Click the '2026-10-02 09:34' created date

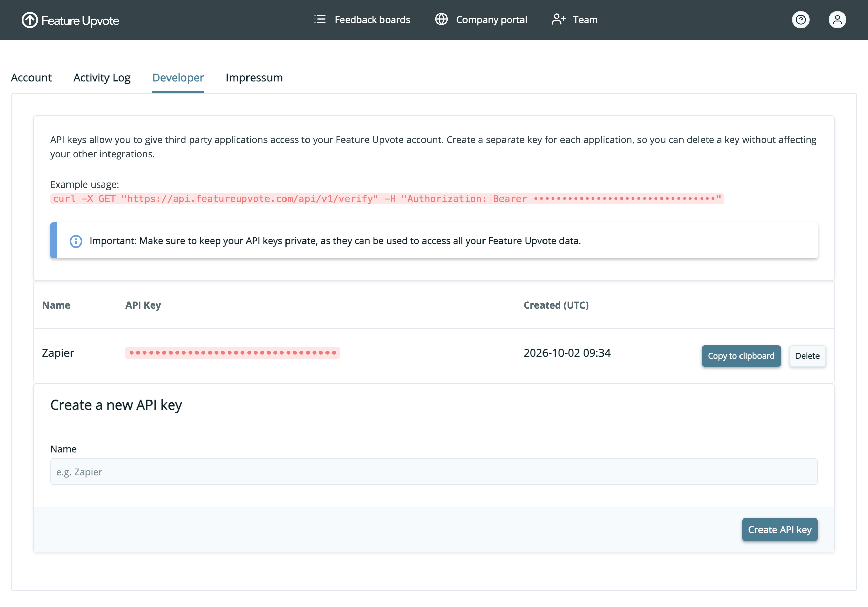[567, 353]
